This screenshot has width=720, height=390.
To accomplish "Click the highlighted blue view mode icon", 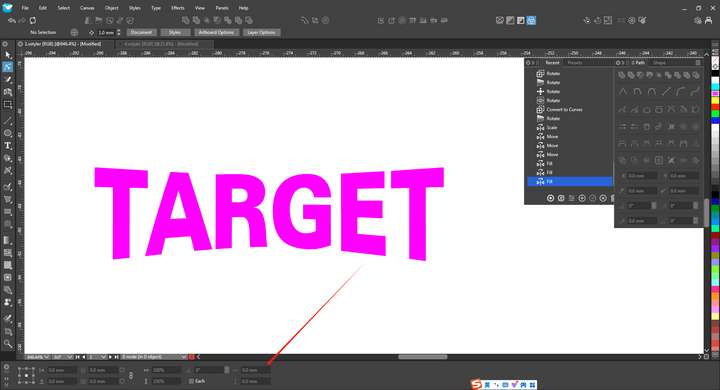I will [531, 20].
